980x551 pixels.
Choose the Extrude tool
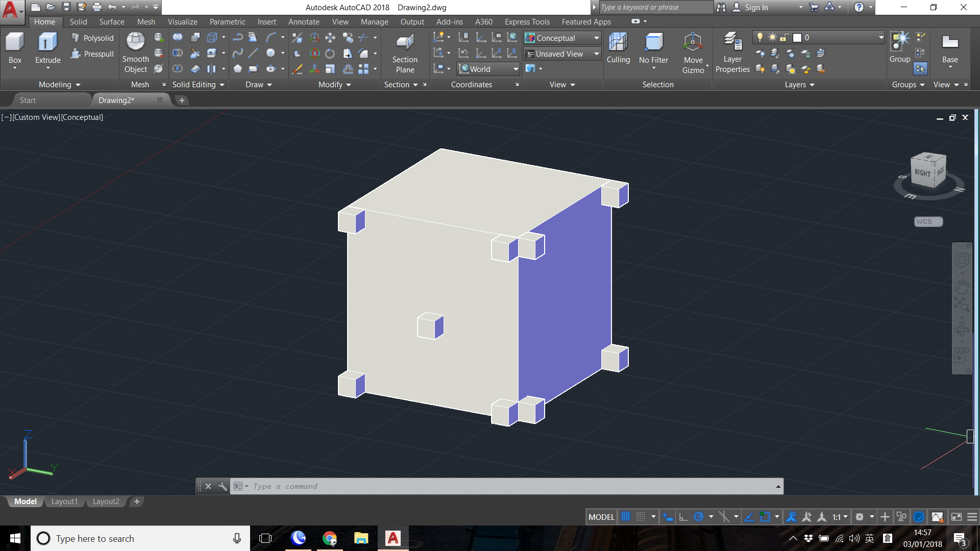[x=47, y=49]
